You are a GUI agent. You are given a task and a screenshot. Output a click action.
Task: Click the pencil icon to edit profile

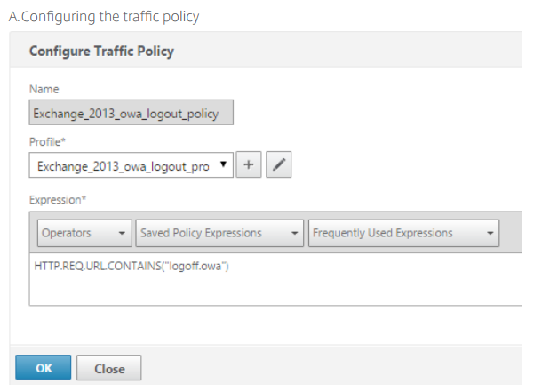pos(279,165)
